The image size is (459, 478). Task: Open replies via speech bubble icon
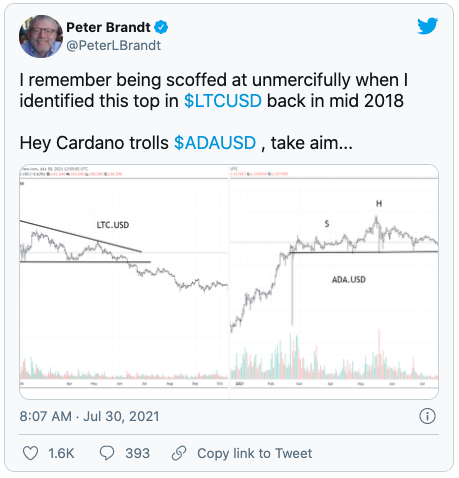[107, 453]
